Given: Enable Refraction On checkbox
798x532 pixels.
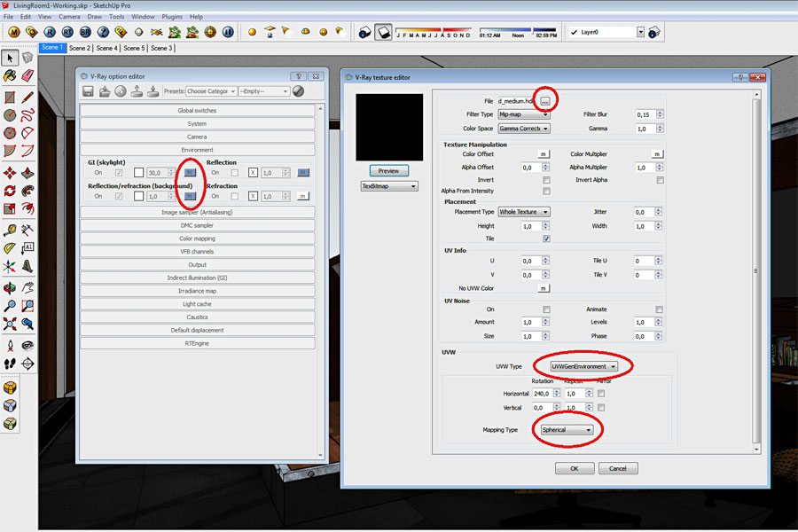Looking at the screenshot, I should (235, 197).
